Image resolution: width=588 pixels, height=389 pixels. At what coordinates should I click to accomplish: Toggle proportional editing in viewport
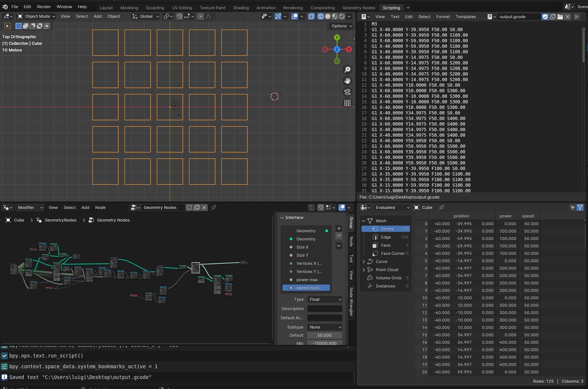pos(201,16)
